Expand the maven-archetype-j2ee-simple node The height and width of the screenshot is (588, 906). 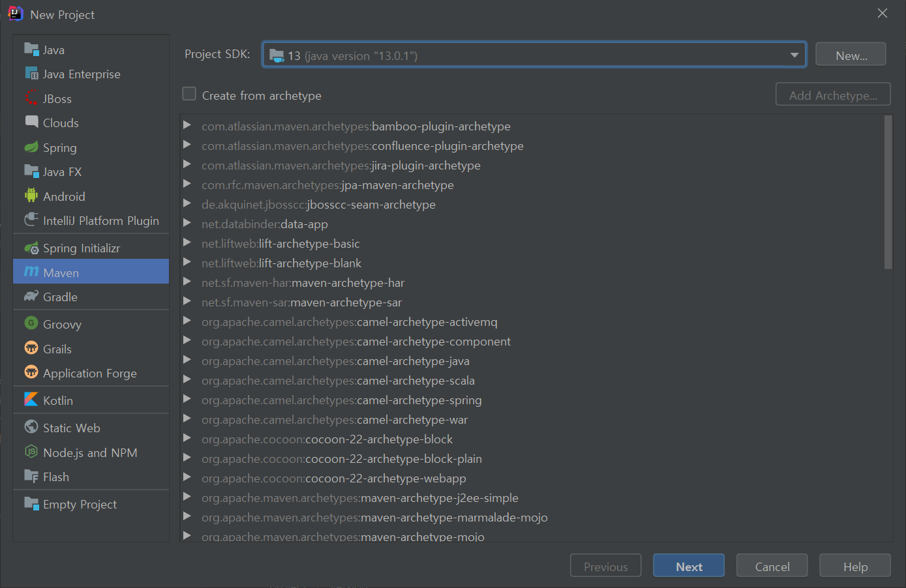click(x=187, y=496)
